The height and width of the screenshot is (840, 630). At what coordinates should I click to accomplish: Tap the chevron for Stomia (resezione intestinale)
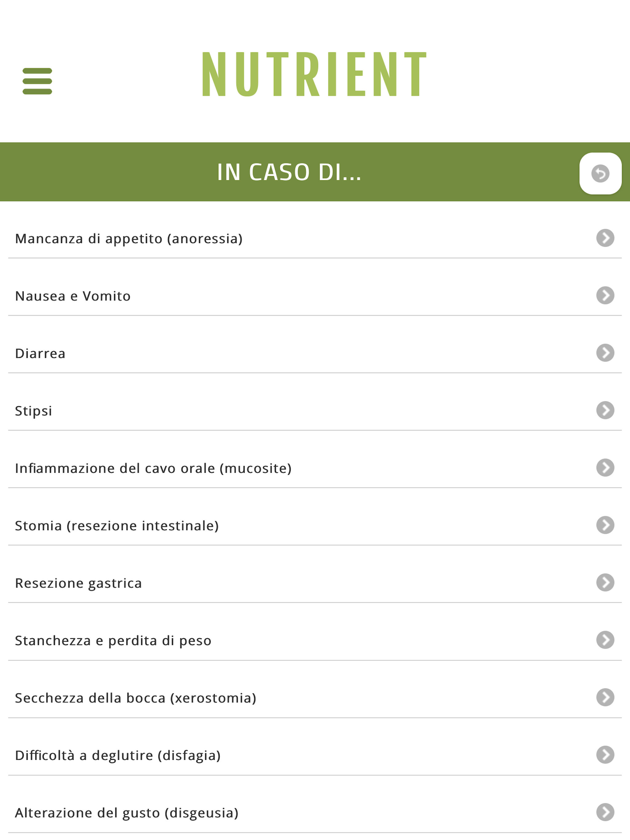pyautogui.click(x=605, y=525)
